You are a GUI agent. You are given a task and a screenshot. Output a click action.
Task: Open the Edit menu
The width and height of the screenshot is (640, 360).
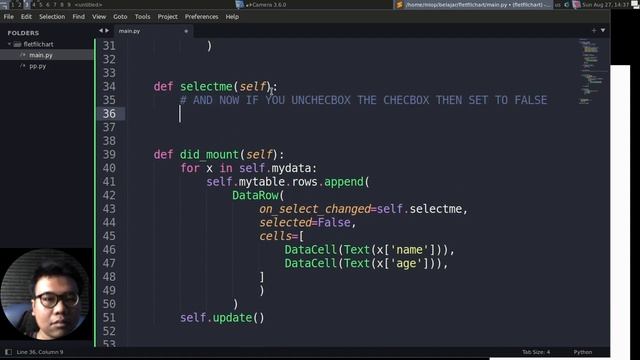click(x=26, y=17)
